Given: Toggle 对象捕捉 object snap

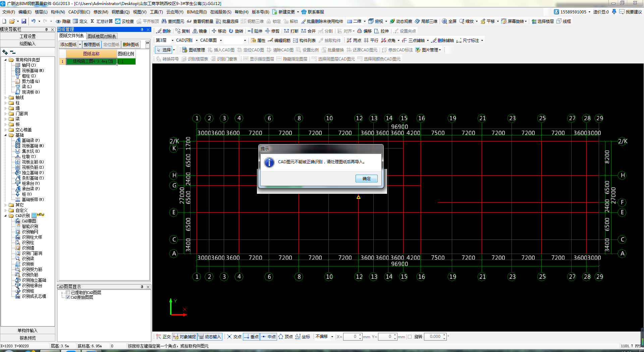Looking at the screenshot, I should [x=184, y=337].
